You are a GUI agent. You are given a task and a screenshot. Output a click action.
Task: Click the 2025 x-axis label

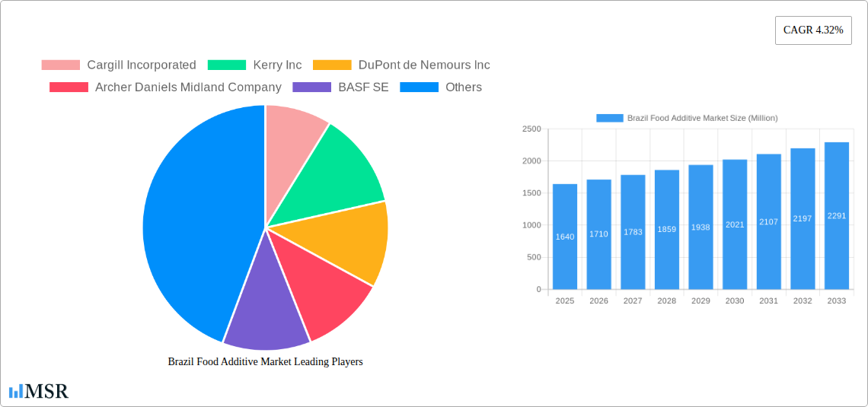click(565, 300)
